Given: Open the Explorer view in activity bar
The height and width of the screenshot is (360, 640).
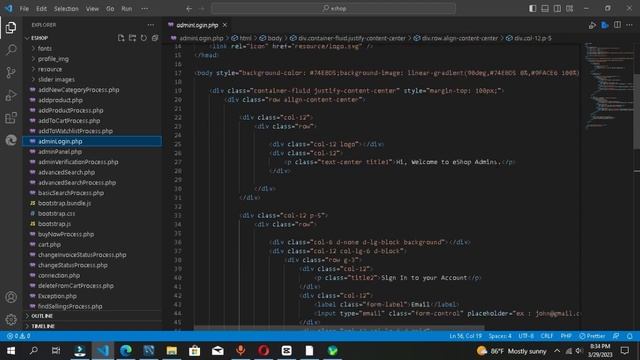Looking at the screenshot, I should [x=11, y=27].
